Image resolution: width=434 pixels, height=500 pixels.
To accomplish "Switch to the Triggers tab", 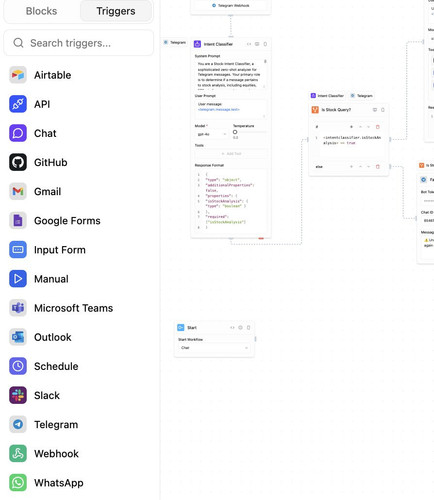I will click(x=116, y=11).
